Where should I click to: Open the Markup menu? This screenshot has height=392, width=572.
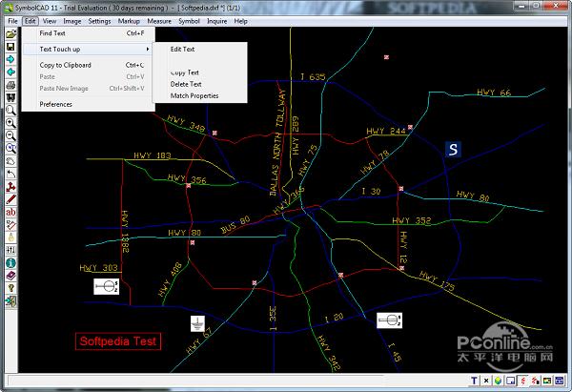click(129, 21)
